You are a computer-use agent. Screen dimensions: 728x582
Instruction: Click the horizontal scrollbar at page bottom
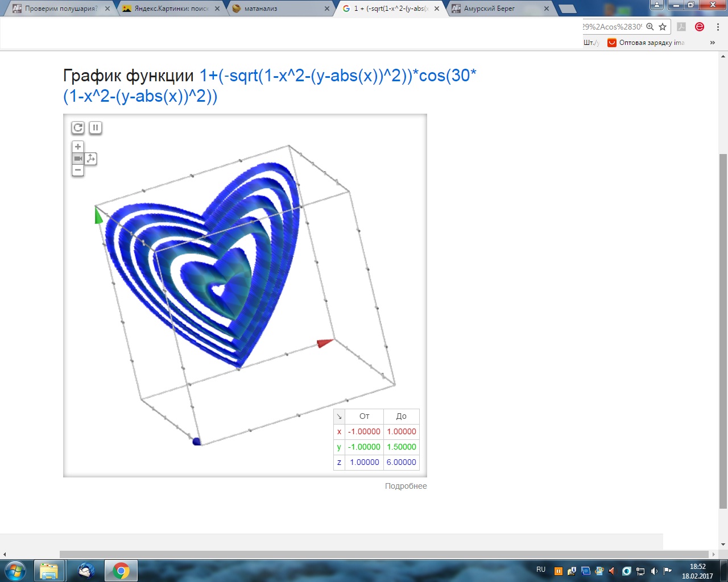click(x=384, y=554)
